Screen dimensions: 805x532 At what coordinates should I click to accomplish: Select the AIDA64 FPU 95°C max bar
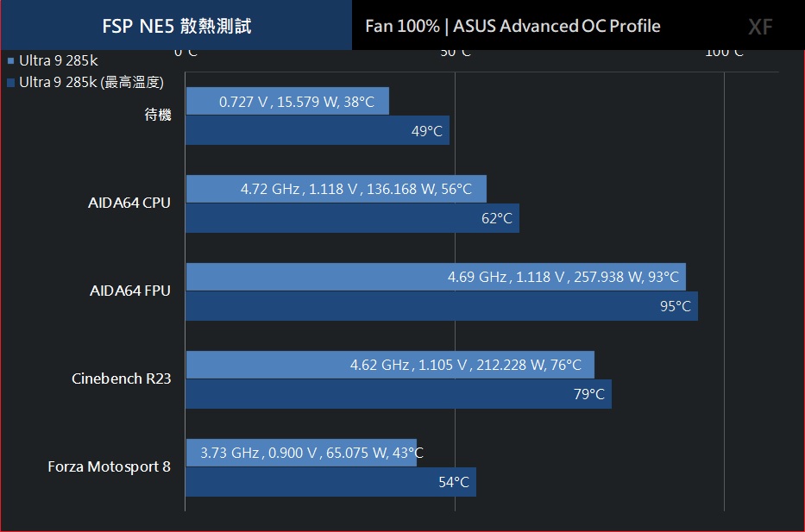coord(442,306)
